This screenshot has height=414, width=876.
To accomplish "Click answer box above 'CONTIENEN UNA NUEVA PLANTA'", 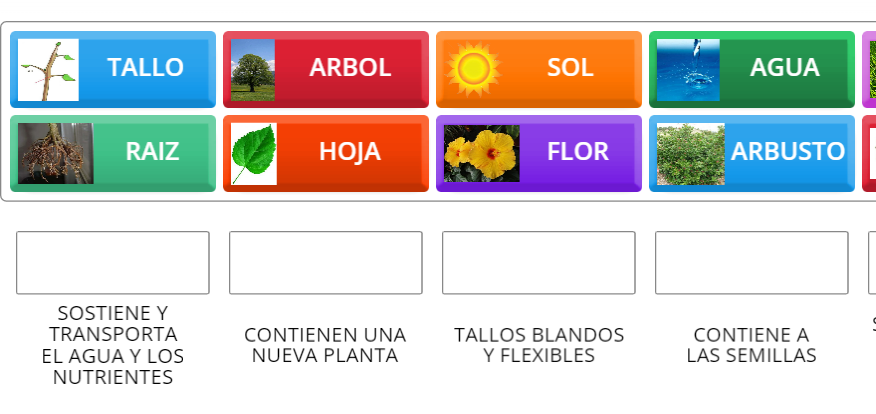I will pyautogui.click(x=325, y=263).
